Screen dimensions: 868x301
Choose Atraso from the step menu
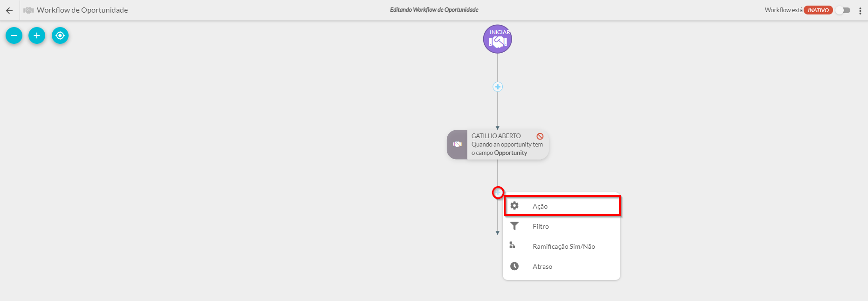562,266
